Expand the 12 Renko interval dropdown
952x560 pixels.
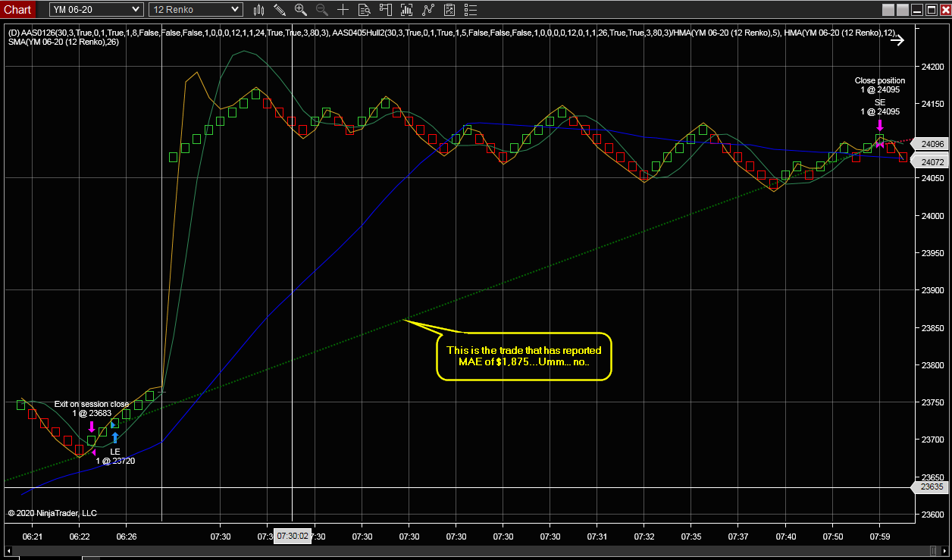(196, 10)
